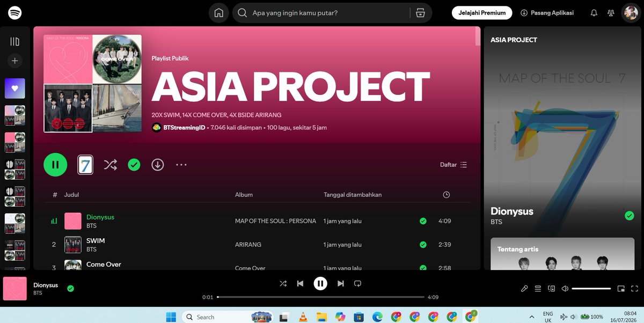Open the play queue icon
The height and width of the screenshot is (323, 644).
(x=538, y=289)
